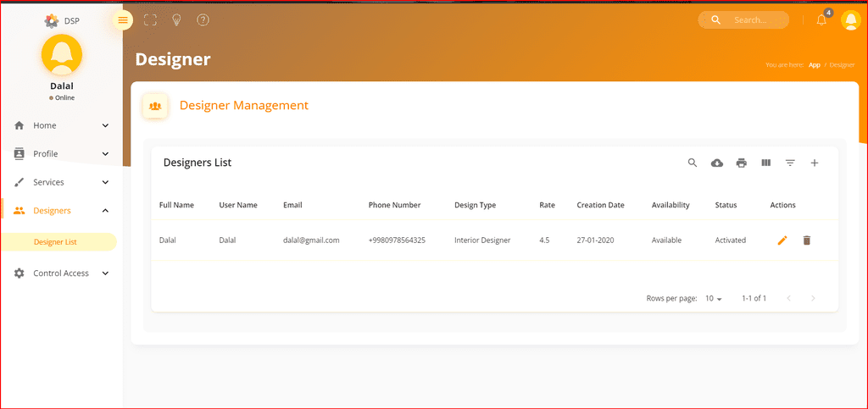Collapse the Designers menu chevron

coord(106,211)
